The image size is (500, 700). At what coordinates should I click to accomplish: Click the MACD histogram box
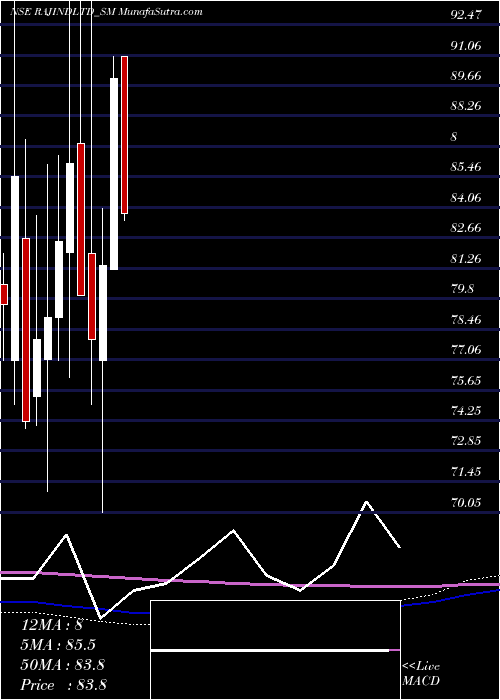275,650
